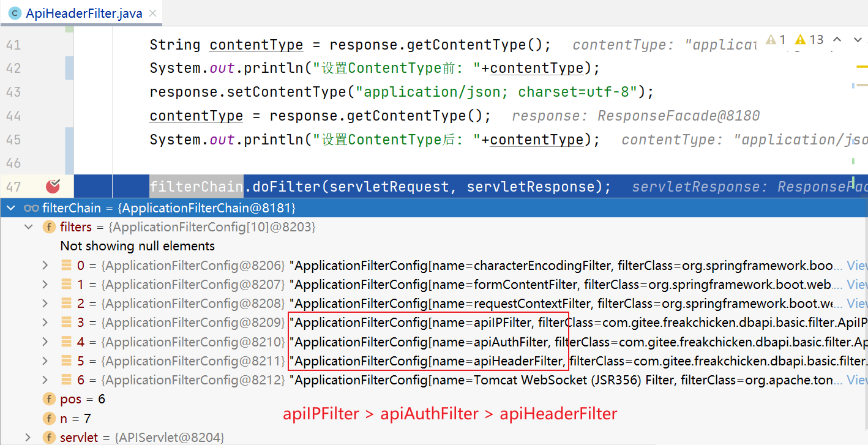This screenshot has width=868, height=445.
Task: Collapse the filterChain variable node
Action: tap(9, 208)
